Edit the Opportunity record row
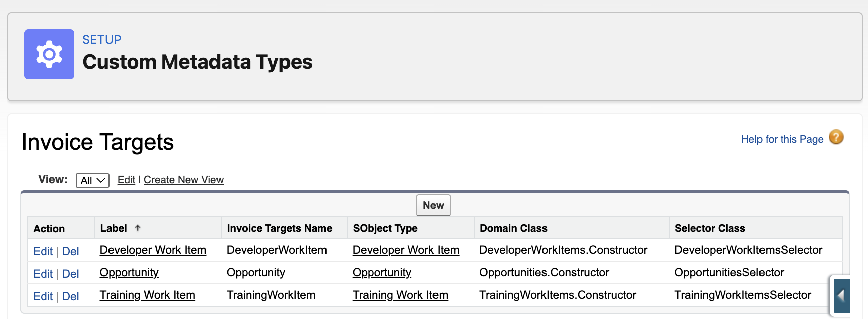868x319 pixels. pyautogui.click(x=43, y=274)
